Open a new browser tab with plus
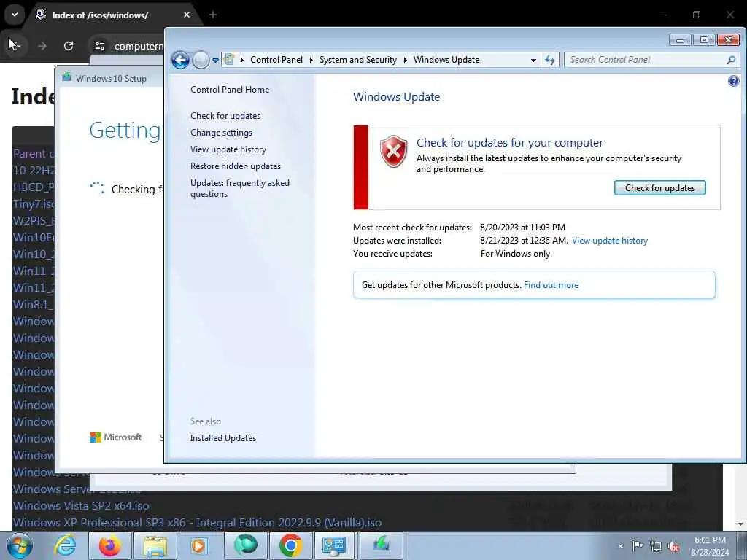Viewport: 747px width, 560px height. pyautogui.click(x=213, y=15)
